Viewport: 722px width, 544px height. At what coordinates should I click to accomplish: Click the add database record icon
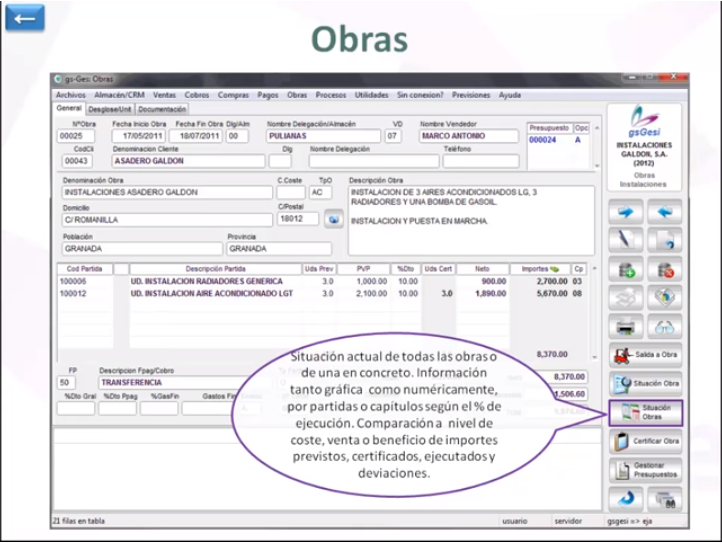click(625, 270)
